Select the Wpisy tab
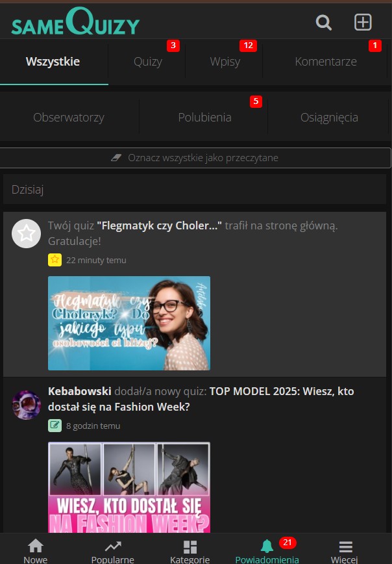Viewport: 392px width, 564px height. tap(225, 62)
